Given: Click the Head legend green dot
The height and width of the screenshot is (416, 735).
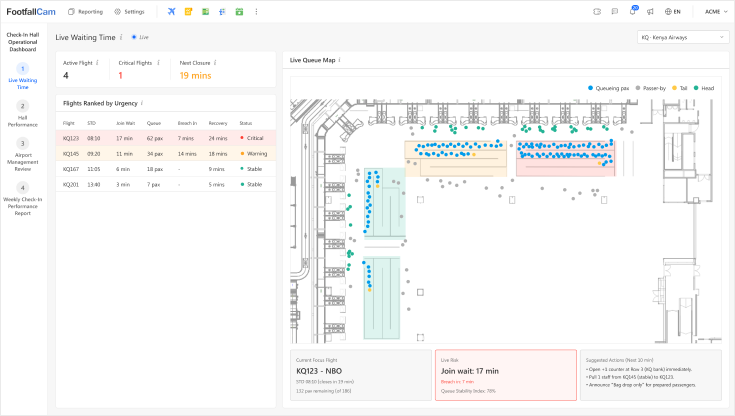Looking at the screenshot, I should point(696,88).
